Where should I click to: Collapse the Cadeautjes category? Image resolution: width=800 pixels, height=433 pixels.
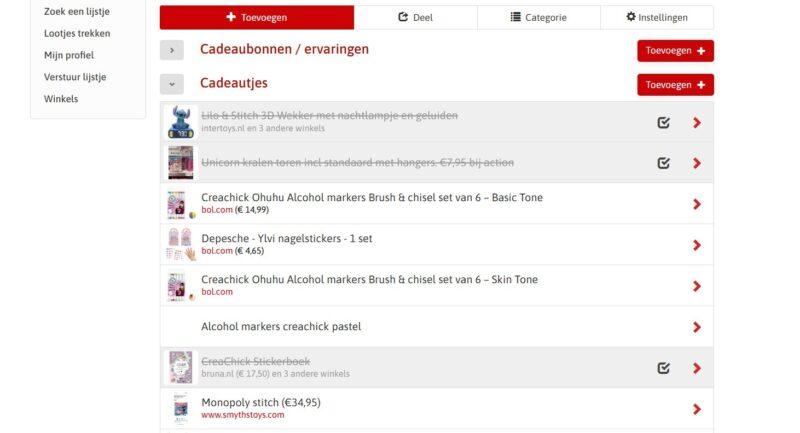pos(171,84)
